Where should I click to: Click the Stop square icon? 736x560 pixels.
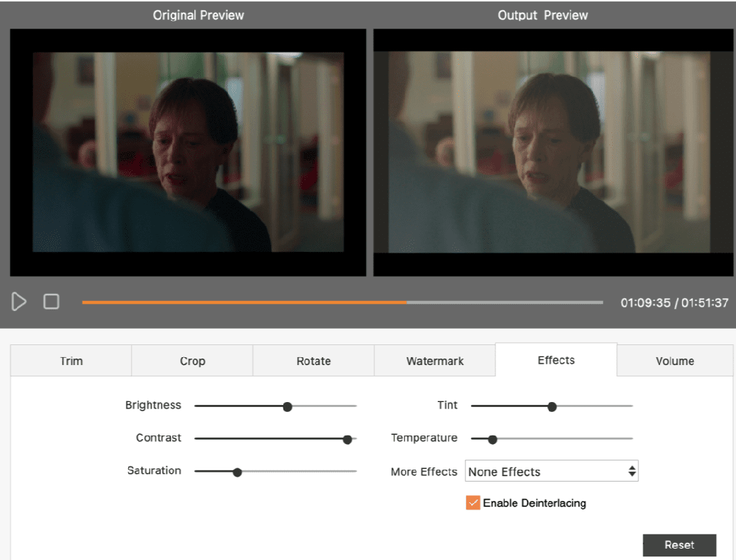(x=51, y=302)
